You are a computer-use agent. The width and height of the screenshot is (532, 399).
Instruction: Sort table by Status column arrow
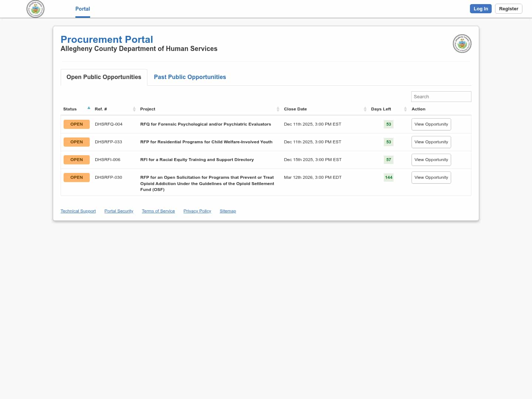point(89,108)
